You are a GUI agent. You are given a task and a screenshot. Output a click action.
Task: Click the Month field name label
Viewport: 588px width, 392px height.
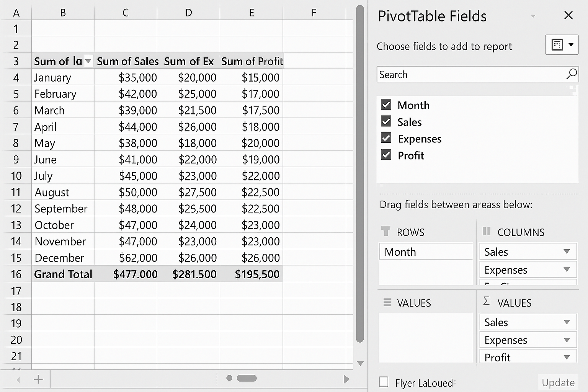(413, 105)
